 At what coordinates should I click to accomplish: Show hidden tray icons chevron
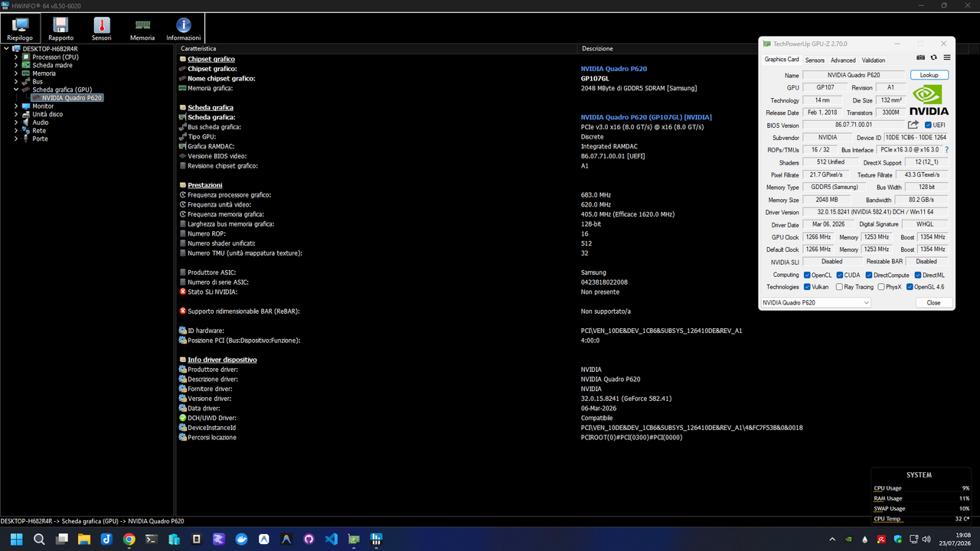coord(831,539)
